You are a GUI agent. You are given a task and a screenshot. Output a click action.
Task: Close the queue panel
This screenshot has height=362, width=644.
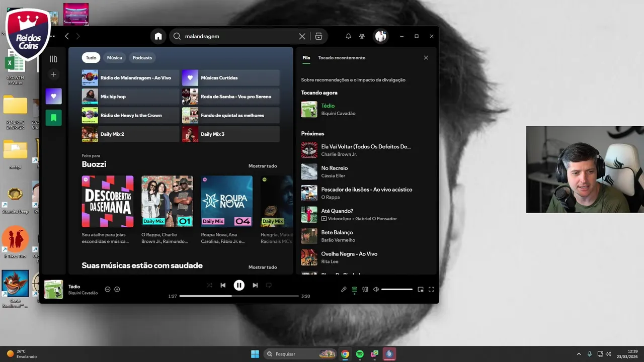pos(426,57)
